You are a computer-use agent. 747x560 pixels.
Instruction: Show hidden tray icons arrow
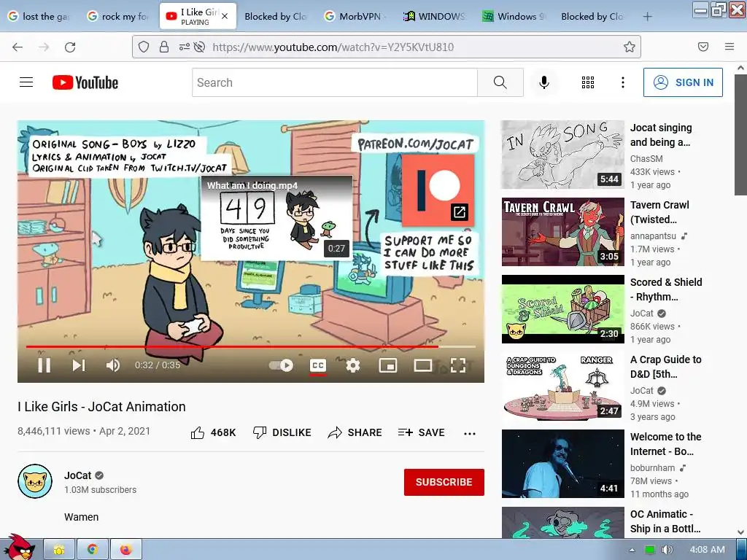tap(632, 550)
